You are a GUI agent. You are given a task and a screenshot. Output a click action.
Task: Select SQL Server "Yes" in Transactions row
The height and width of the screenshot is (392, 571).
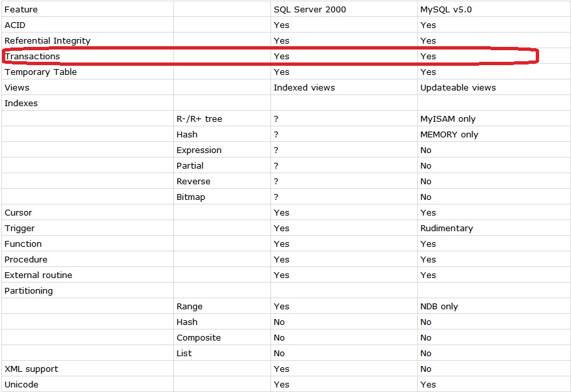pyautogui.click(x=282, y=57)
